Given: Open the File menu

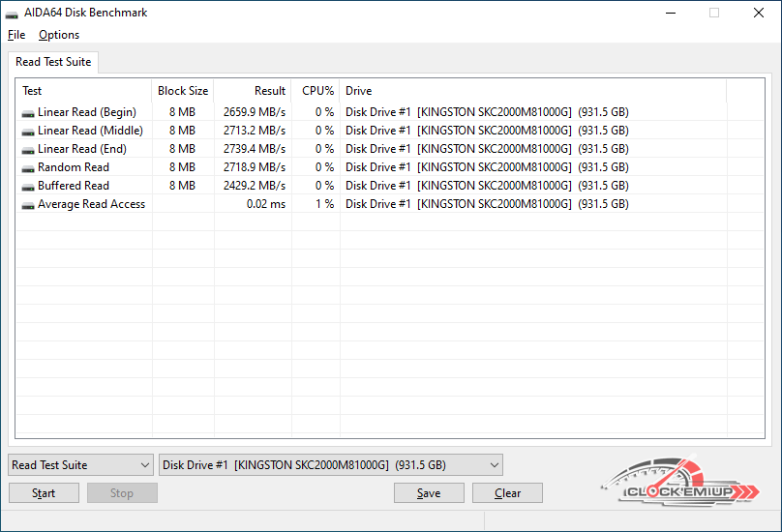Looking at the screenshot, I should tap(15, 35).
